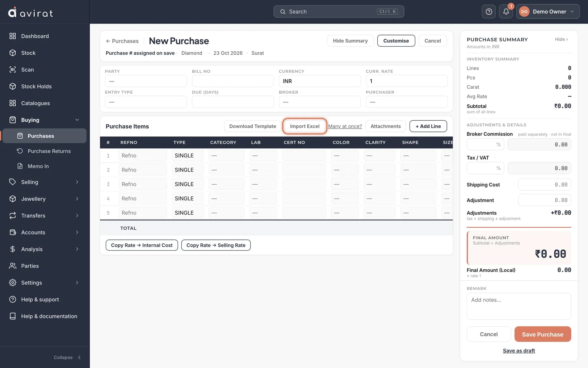Screen dimensions: 588x368
Task: Select Download Template
Action: pos(252,126)
